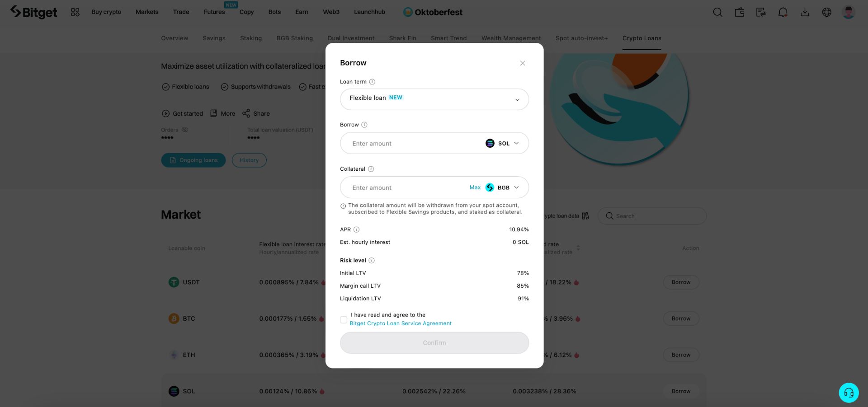Image resolution: width=868 pixels, height=407 pixels.
Task: Click the History button
Action: (x=249, y=160)
